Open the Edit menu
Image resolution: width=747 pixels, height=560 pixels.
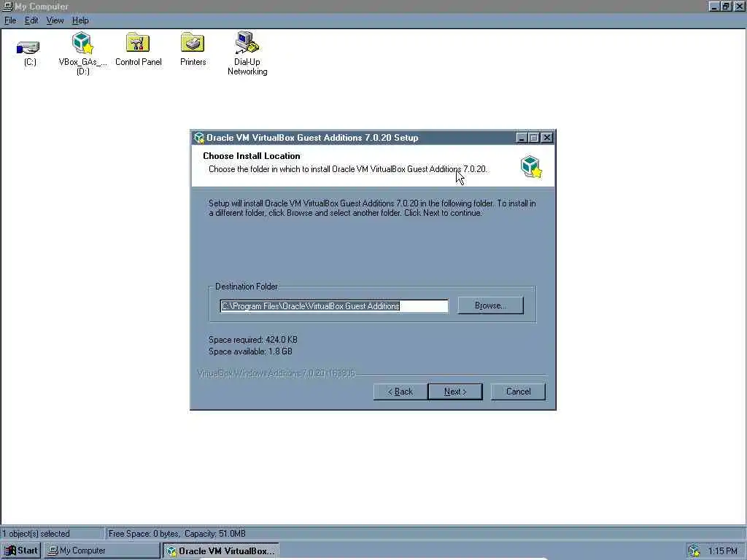(x=31, y=20)
